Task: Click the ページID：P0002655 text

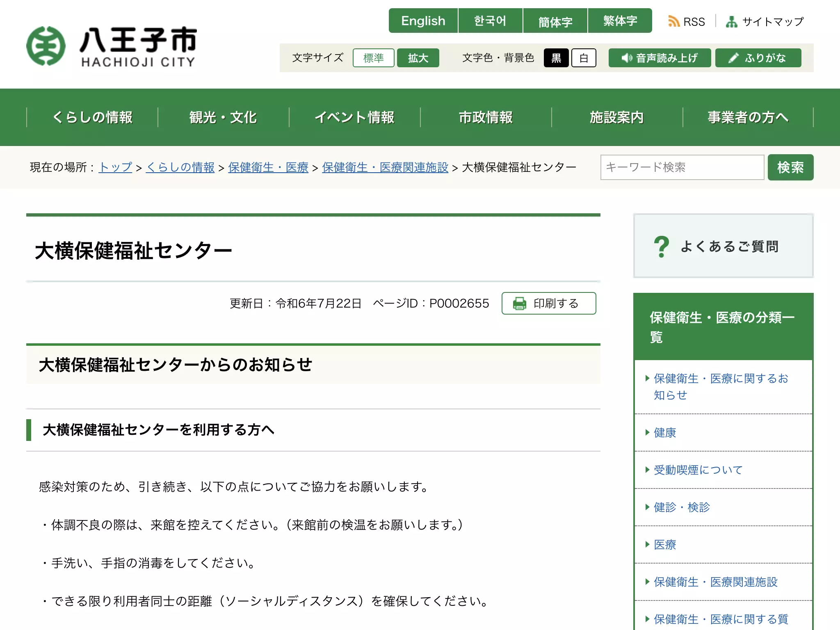Action: point(431,304)
